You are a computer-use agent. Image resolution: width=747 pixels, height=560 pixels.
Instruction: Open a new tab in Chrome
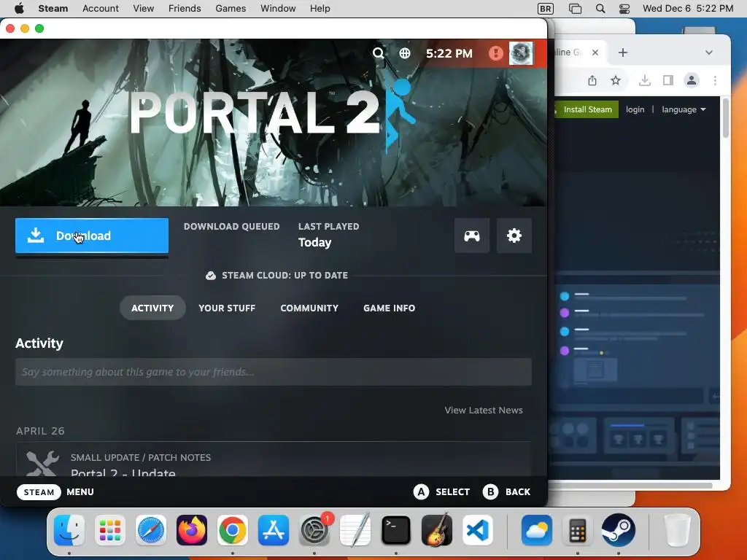pos(623,52)
